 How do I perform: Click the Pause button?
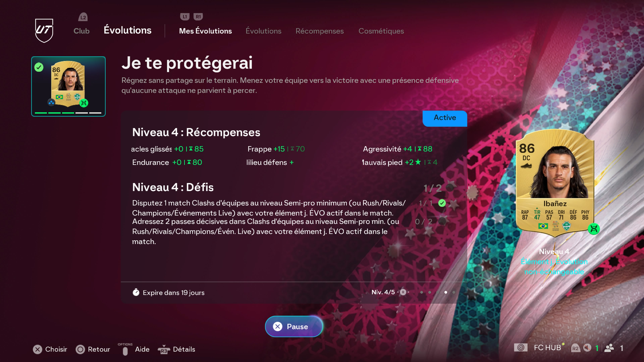pyautogui.click(x=294, y=326)
